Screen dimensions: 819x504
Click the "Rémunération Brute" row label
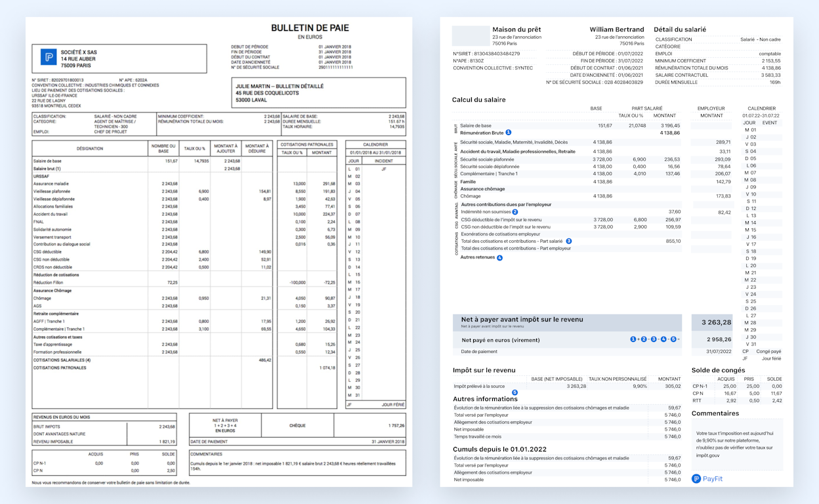(x=482, y=133)
